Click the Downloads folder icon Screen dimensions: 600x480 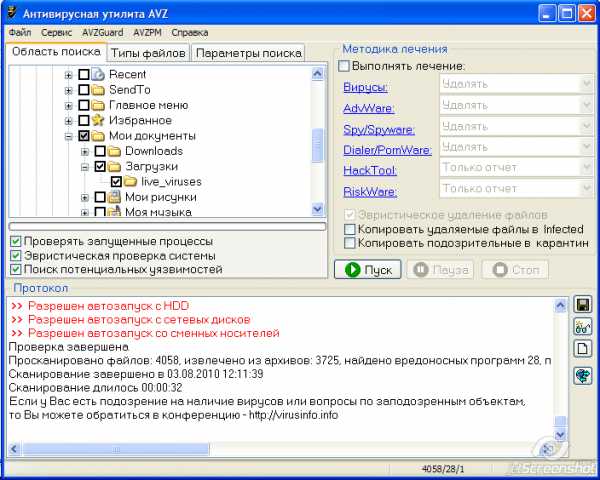pyautogui.click(x=114, y=151)
